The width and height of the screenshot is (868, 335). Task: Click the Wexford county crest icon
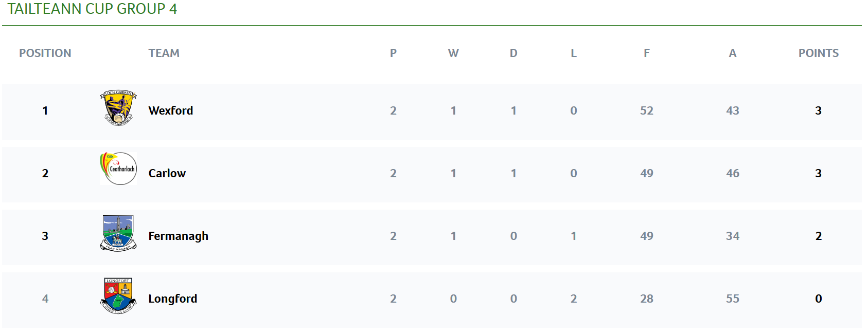point(118,108)
